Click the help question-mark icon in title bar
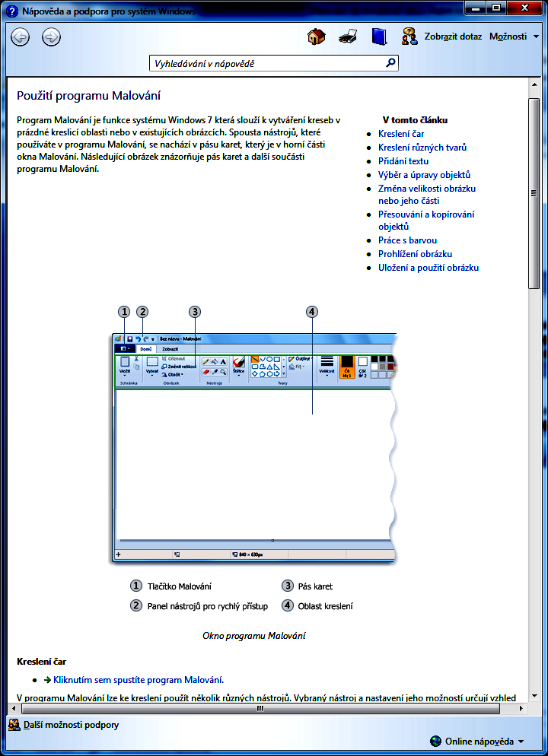This screenshot has width=548, height=756. [12, 11]
